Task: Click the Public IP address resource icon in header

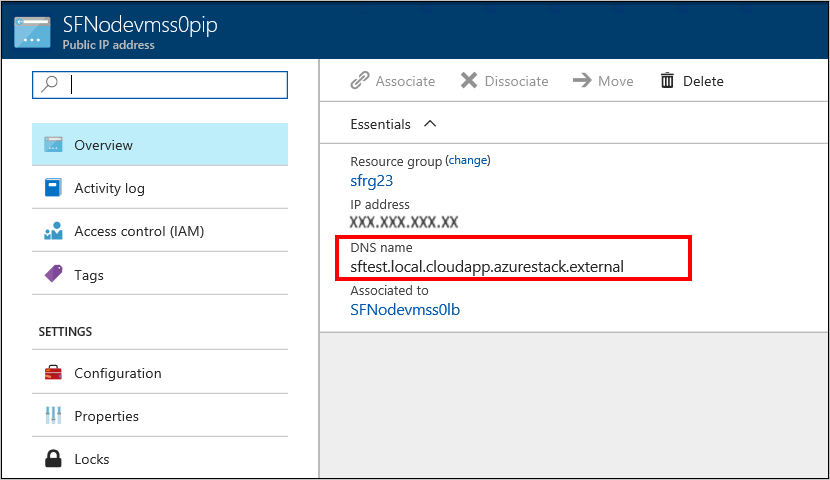Action: coord(32,32)
